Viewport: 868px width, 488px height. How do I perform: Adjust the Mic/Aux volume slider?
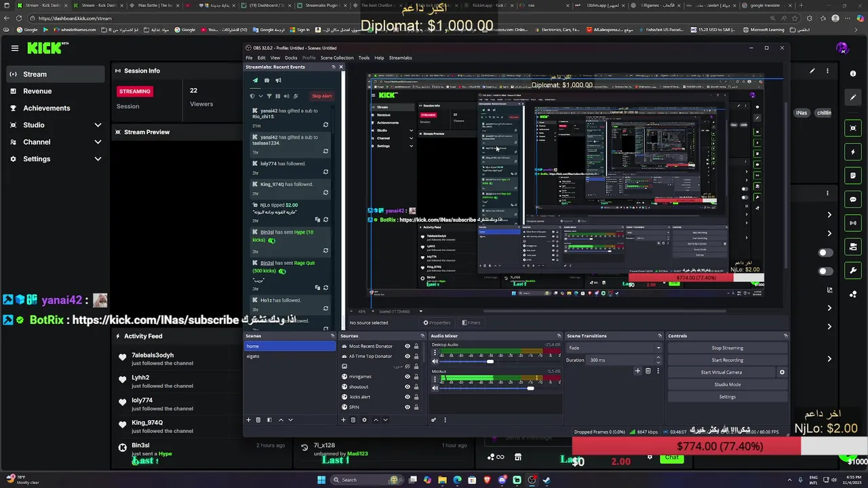[531, 388]
